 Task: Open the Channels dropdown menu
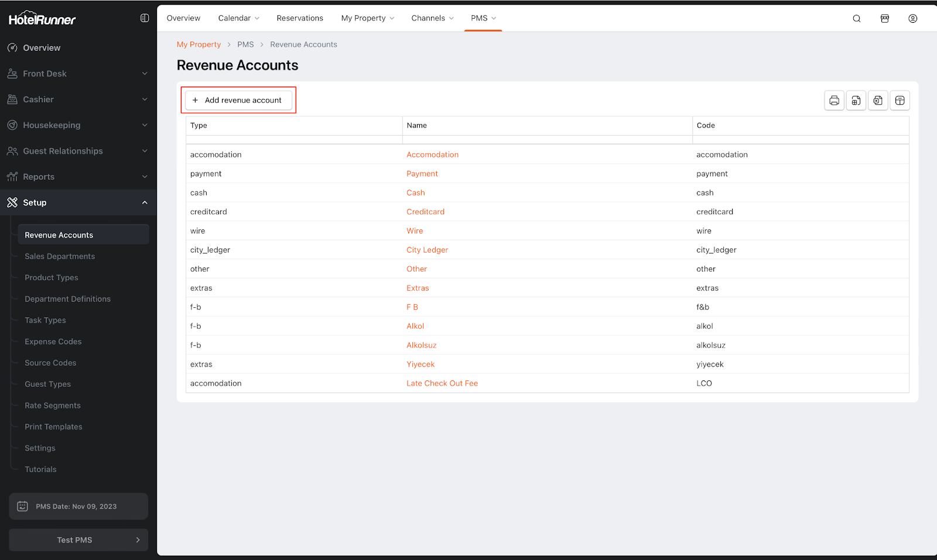click(432, 18)
